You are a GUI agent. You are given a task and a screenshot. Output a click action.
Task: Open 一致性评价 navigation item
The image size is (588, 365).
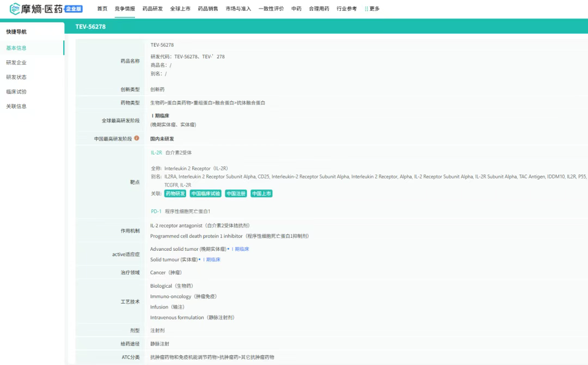271,9
